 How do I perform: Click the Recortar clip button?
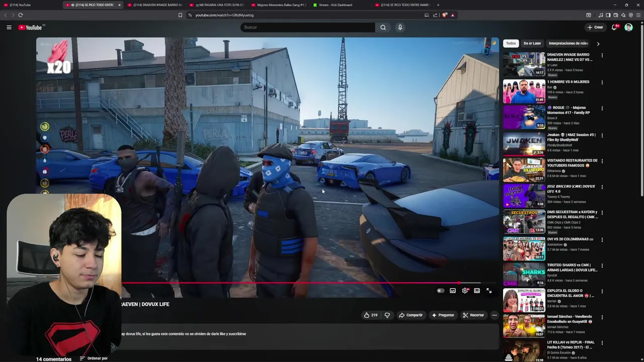click(x=473, y=315)
